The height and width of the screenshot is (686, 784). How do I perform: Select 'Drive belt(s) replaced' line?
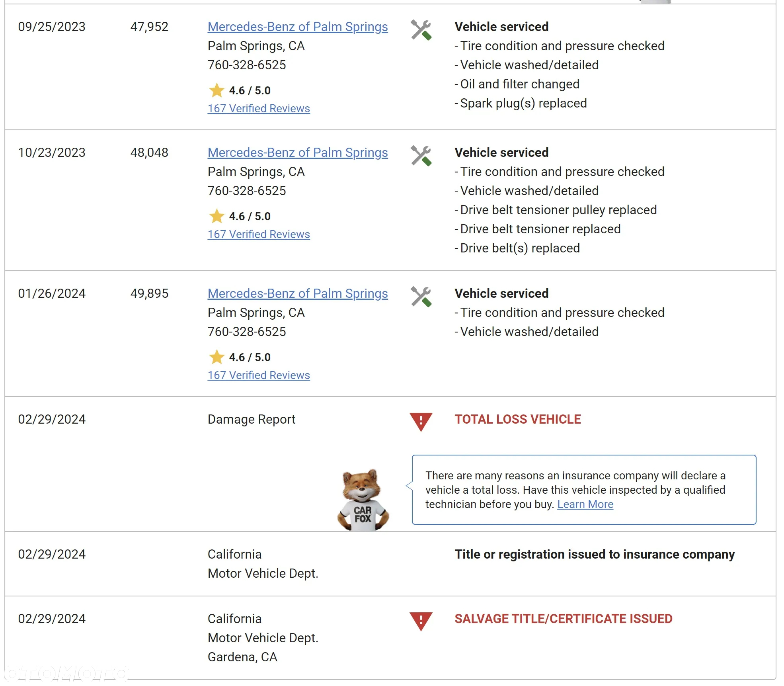(517, 248)
